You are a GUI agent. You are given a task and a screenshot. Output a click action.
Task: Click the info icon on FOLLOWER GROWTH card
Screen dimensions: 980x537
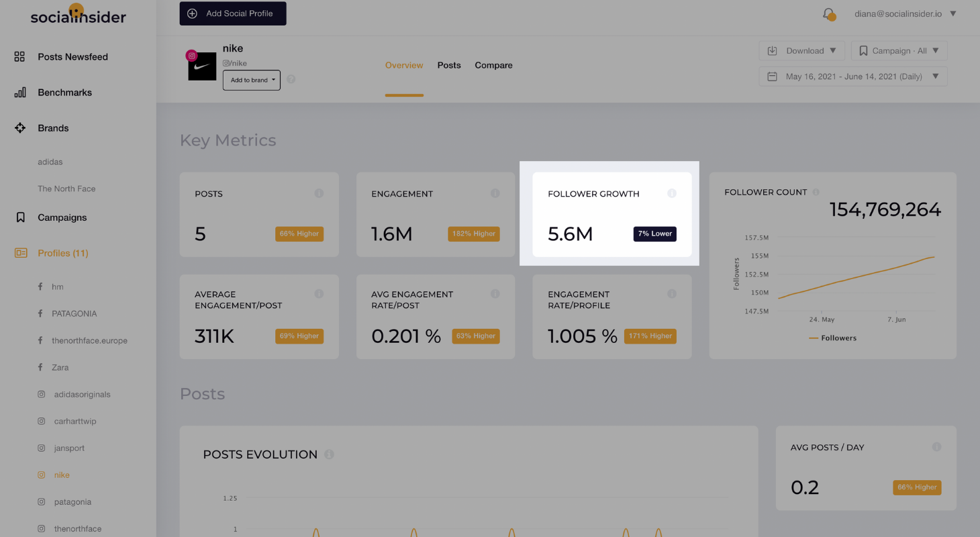671,193
